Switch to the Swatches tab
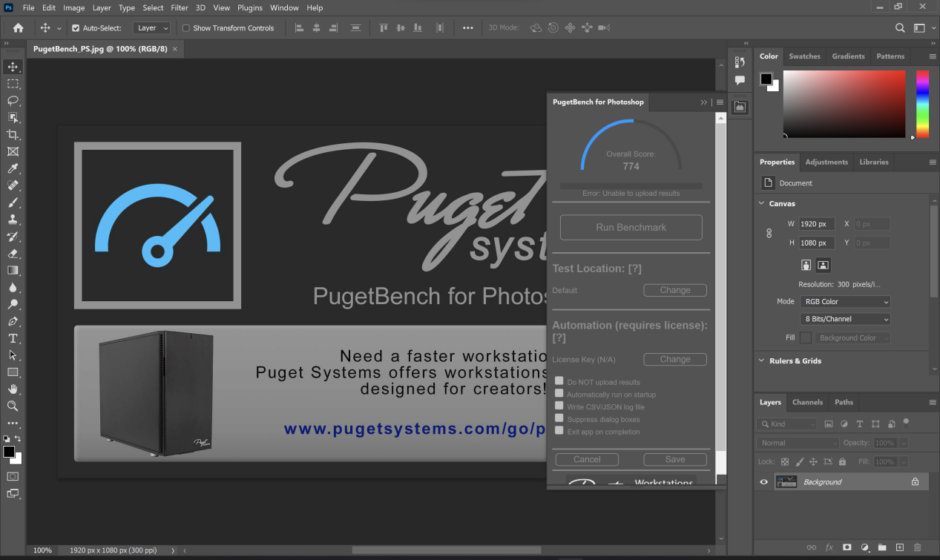Image resolution: width=940 pixels, height=560 pixels. tap(804, 56)
